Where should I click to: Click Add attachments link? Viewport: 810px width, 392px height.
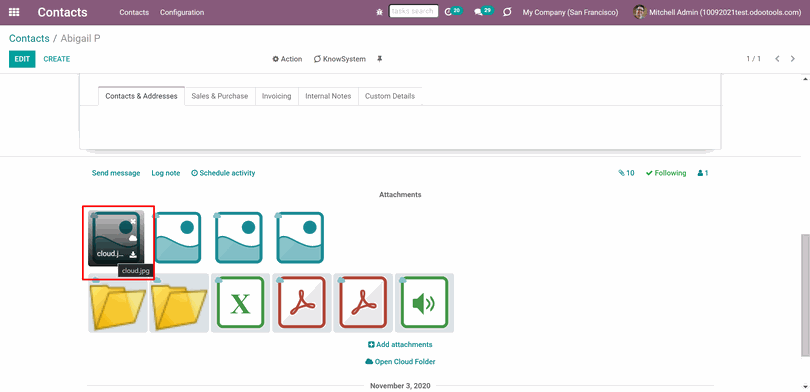point(400,344)
